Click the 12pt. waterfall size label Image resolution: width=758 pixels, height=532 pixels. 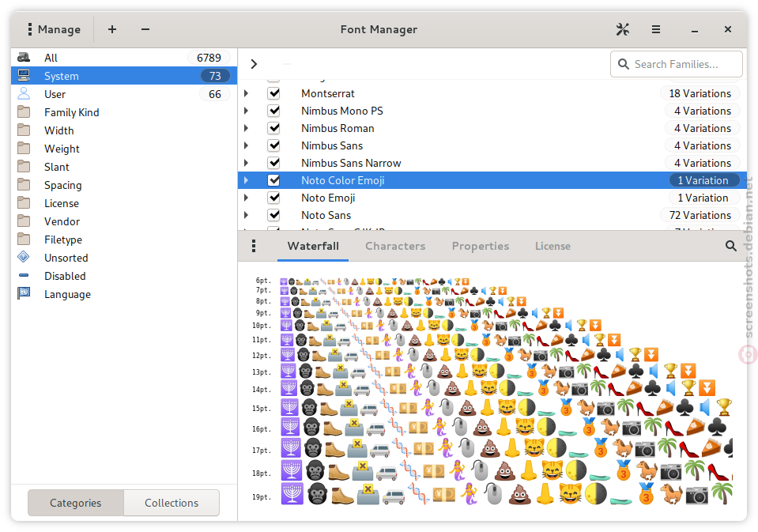[x=261, y=356]
